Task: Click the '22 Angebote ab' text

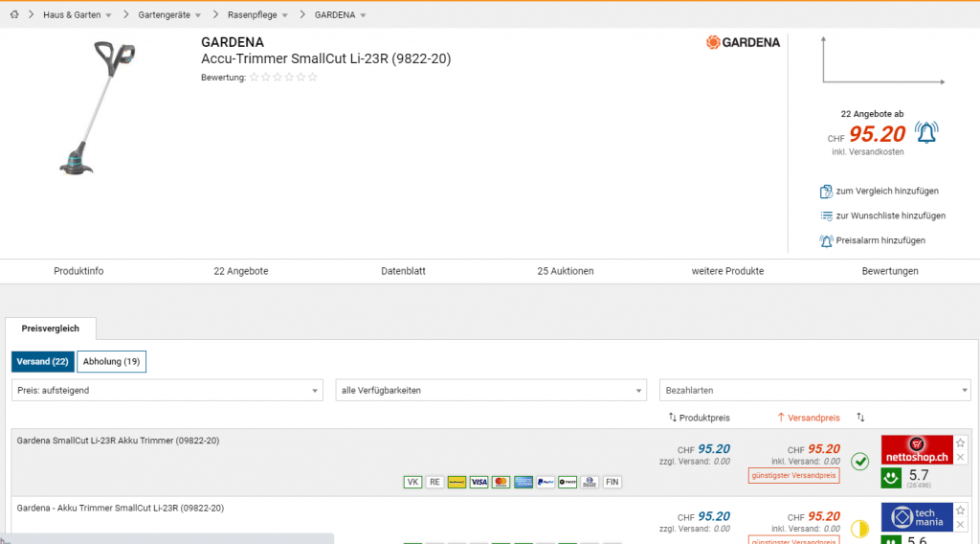Action: tap(872, 114)
